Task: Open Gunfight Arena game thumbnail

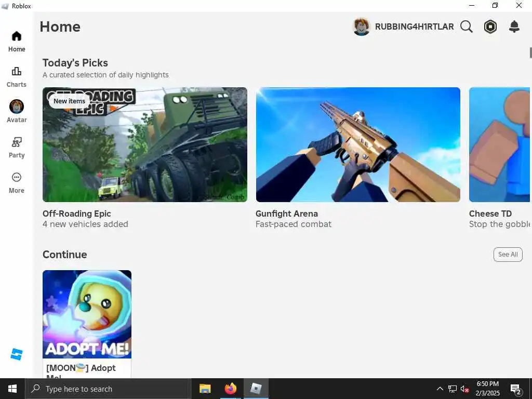Action: (x=358, y=144)
